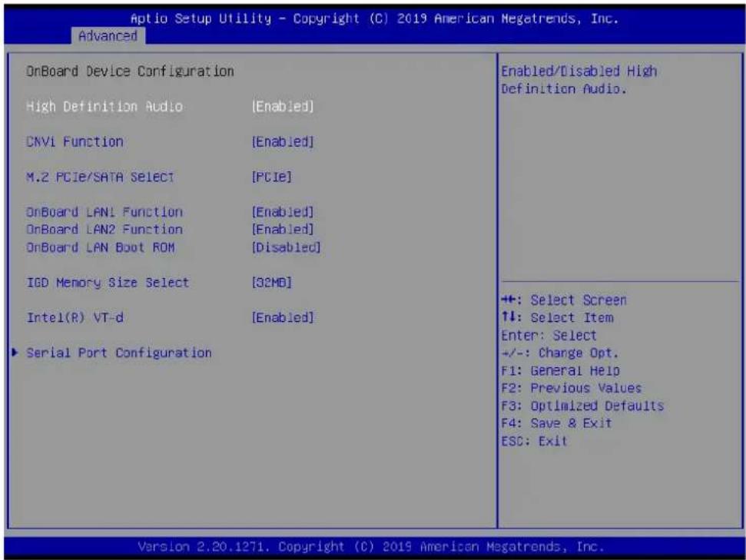This screenshot has width=746, height=560.
Task: Click the F1: General Help hint
Action: [x=560, y=370]
